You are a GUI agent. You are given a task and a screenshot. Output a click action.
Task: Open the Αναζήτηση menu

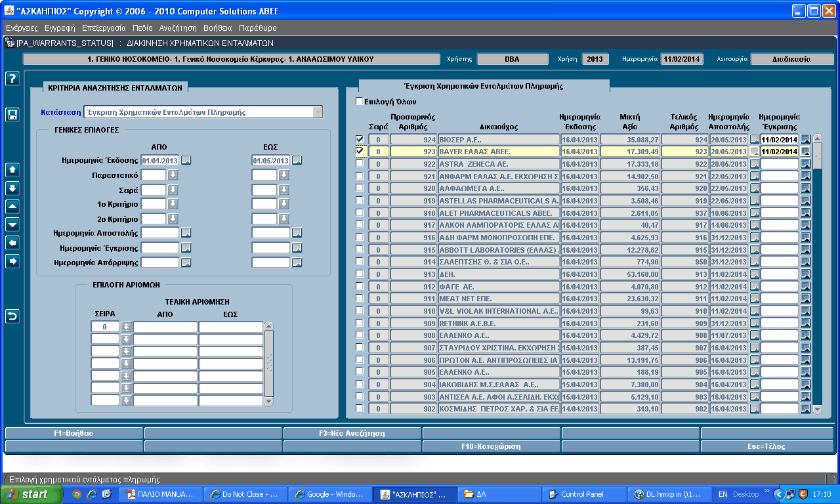(178, 28)
